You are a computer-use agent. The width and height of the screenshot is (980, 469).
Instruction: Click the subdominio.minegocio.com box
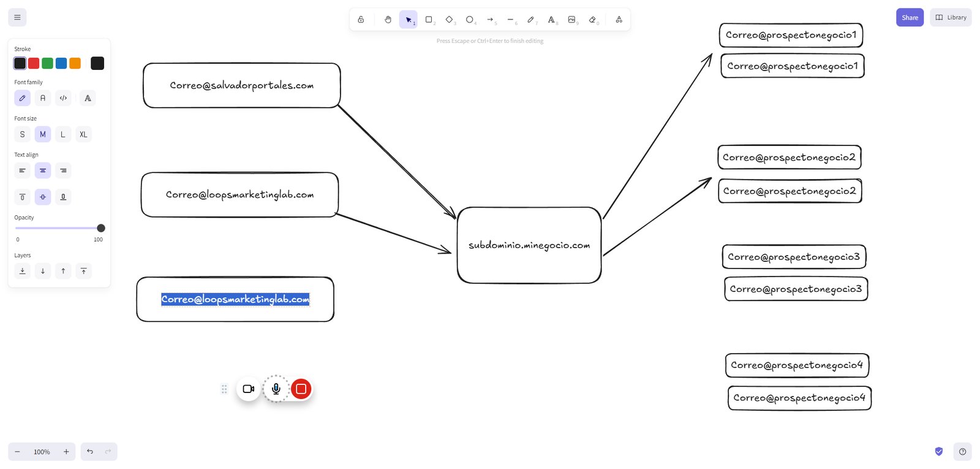529,245
